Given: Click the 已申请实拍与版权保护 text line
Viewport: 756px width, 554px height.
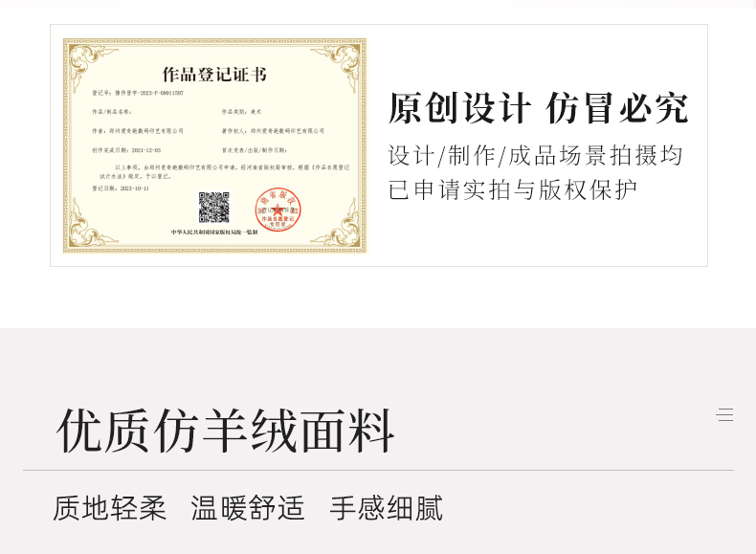Looking at the screenshot, I should tap(513, 189).
